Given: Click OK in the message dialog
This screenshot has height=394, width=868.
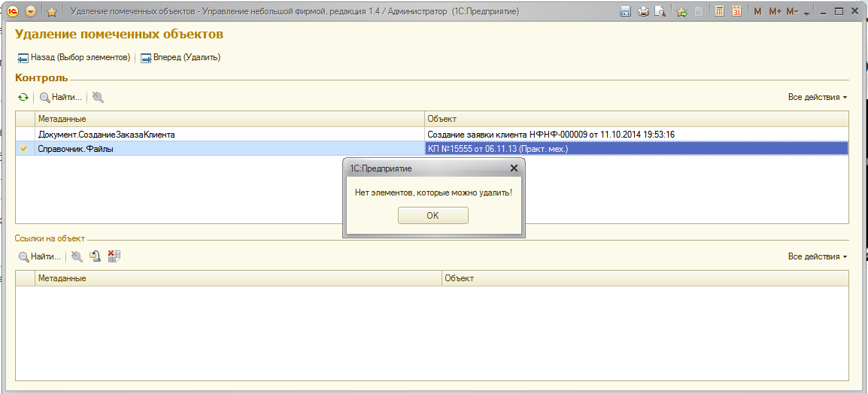Looking at the screenshot, I should point(432,216).
